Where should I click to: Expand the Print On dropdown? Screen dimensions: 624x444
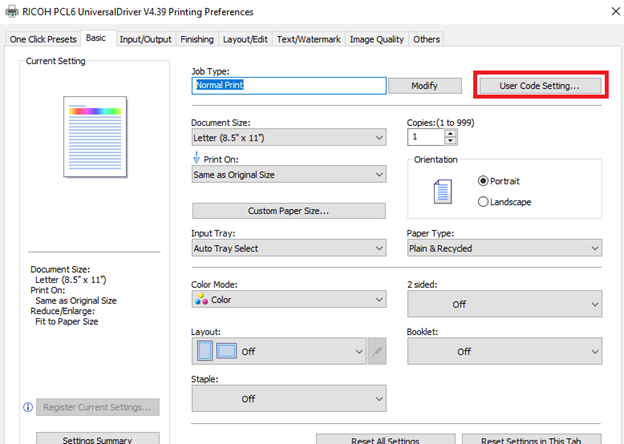(289, 174)
